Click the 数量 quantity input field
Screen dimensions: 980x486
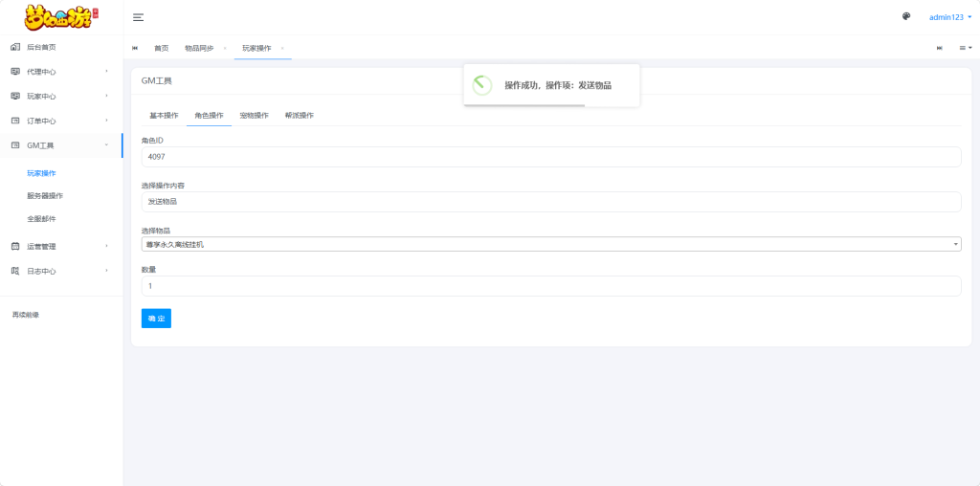pos(551,286)
